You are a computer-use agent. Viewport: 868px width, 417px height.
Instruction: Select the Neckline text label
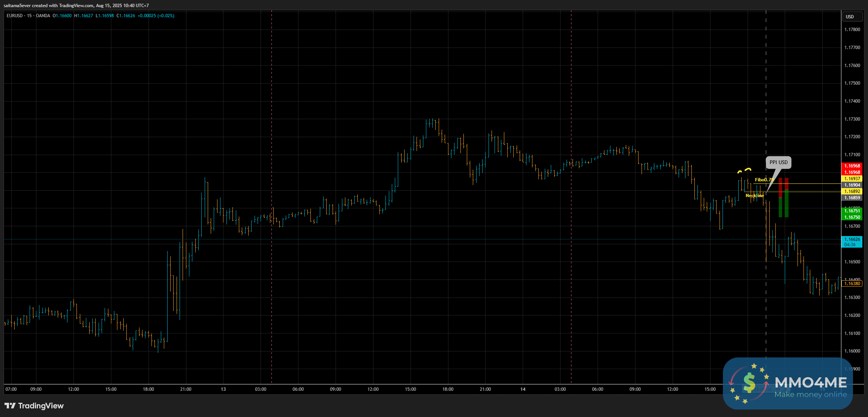coord(754,196)
